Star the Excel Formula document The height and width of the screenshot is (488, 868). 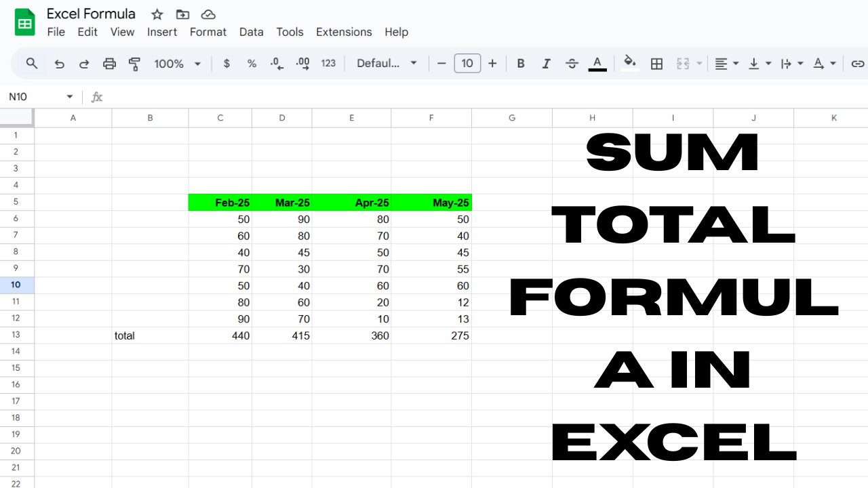[157, 14]
